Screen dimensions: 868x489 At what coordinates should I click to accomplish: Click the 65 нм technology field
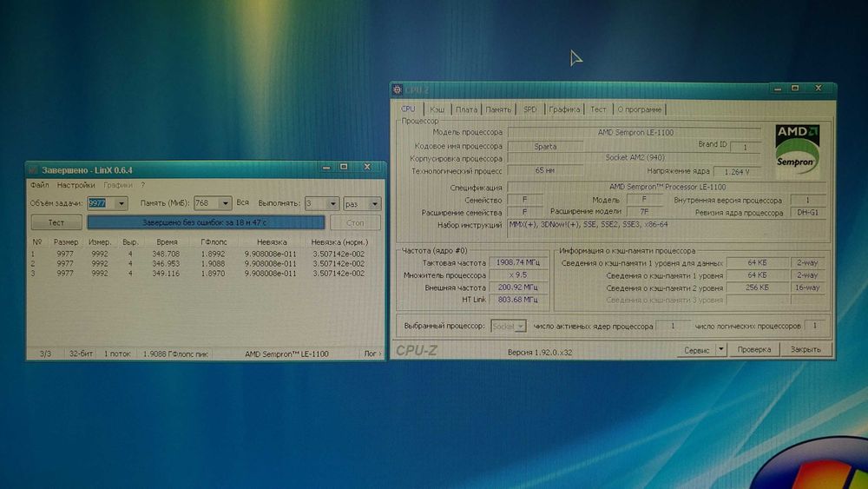click(x=545, y=170)
